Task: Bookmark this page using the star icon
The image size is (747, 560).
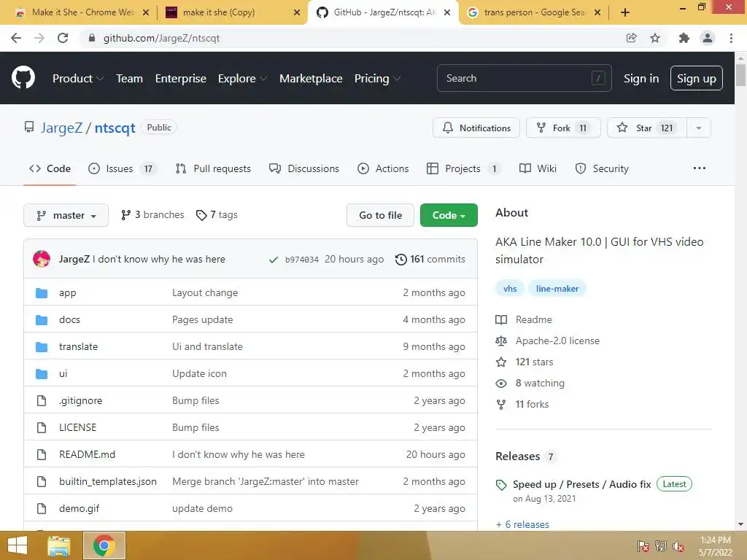Action: coord(655,38)
